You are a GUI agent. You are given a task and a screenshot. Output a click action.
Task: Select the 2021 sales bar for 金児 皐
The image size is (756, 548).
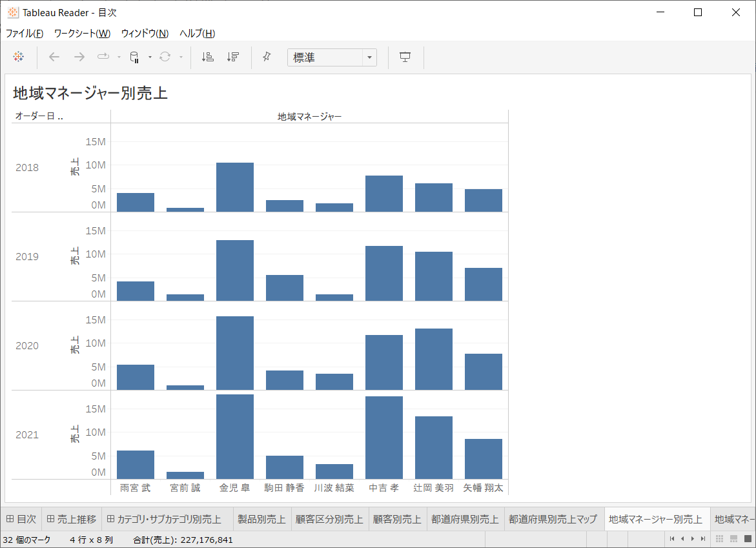235,436
